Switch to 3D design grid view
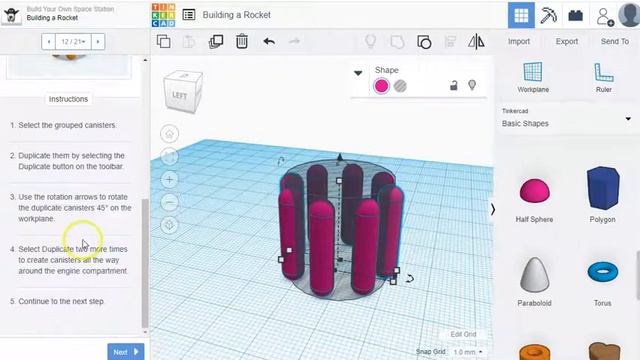The height and width of the screenshot is (360, 640). 521,15
